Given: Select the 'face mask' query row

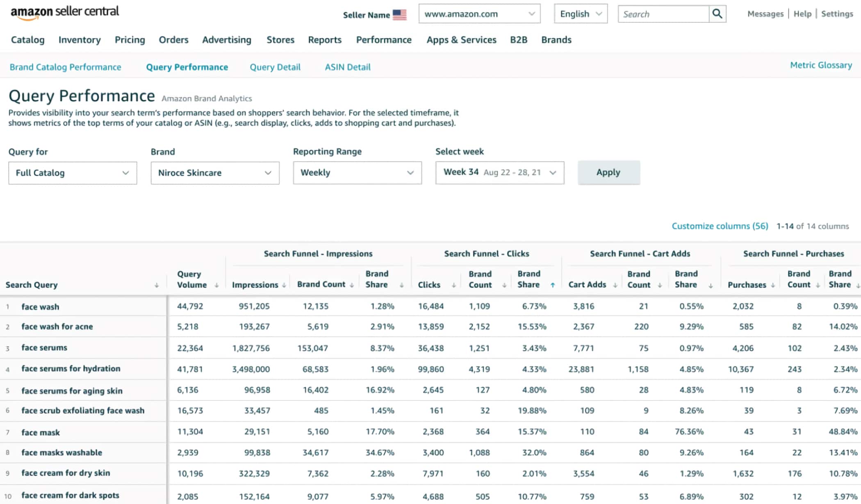Looking at the screenshot, I should [41, 432].
